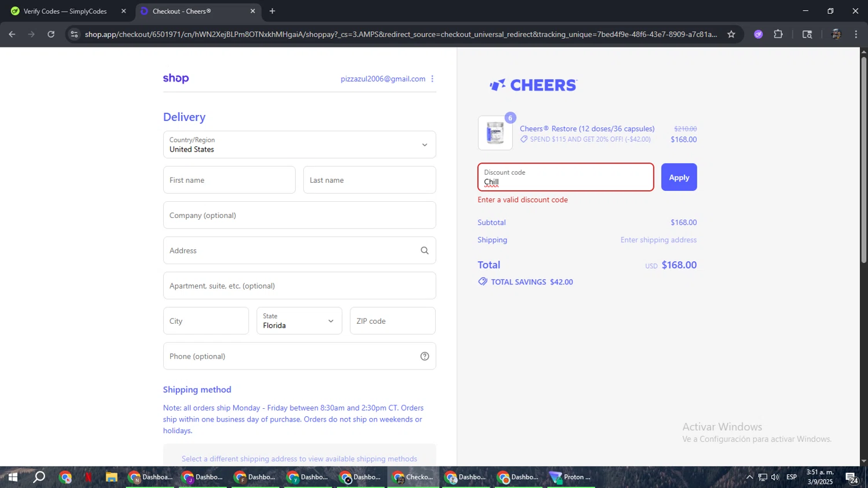
Task: Click the search icon in Address field
Action: 424,250
